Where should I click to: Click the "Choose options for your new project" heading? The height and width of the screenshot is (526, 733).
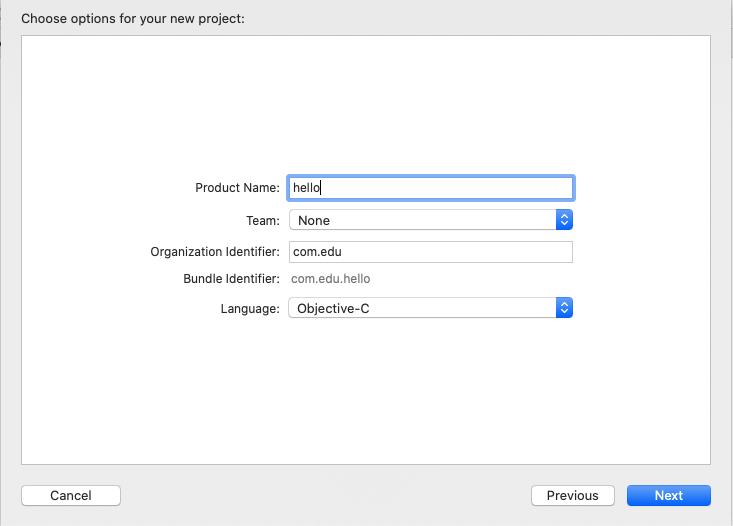(x=132, y=18)
